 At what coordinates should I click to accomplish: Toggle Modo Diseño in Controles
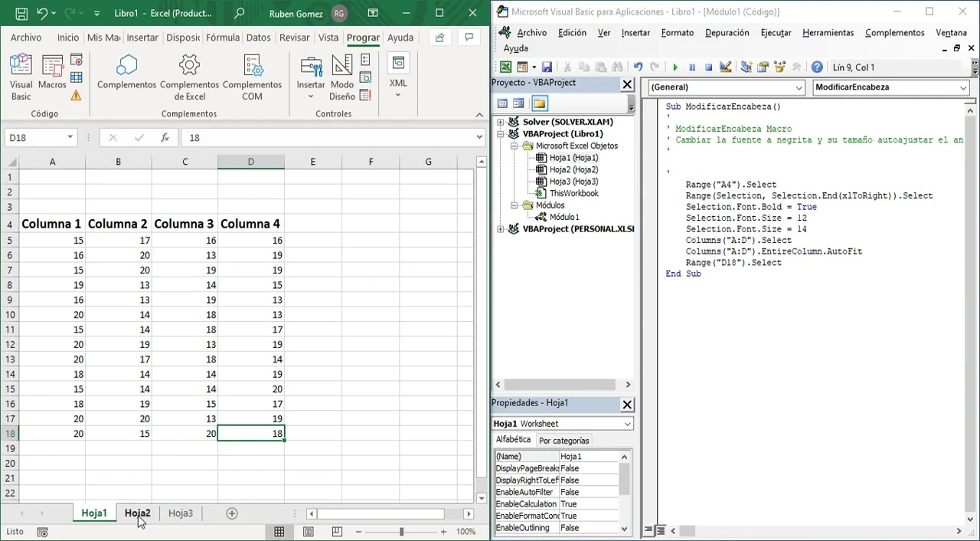pyautogui.click(x=342, y=77)
